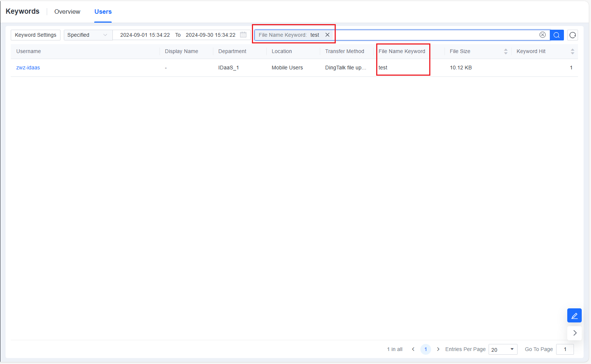The image size is (591, 364).
Task: Switch to the Overview tab
Action: [67, 12]
